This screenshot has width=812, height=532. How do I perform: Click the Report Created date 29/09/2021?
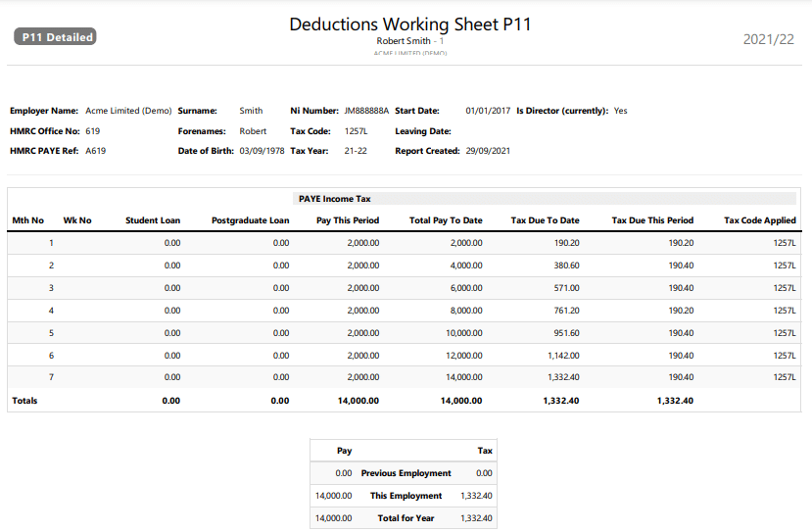(488, 151)
